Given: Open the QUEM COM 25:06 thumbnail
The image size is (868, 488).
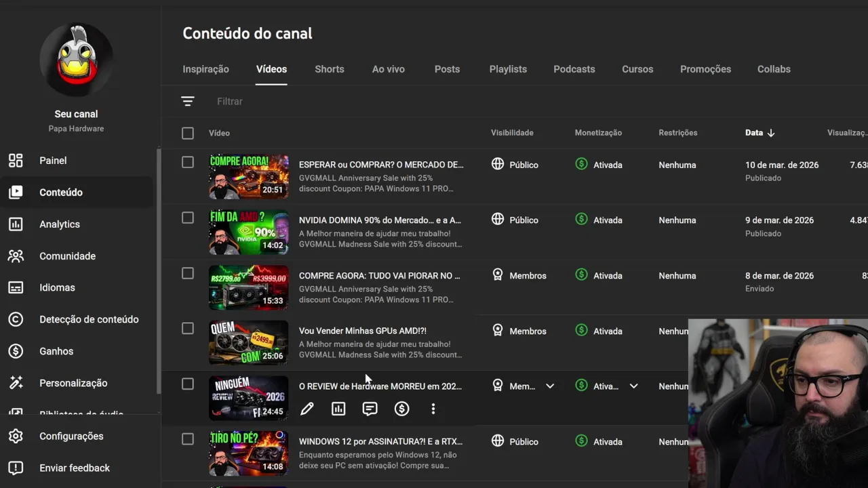Looking at the screenshot, I should coord(248,342).
